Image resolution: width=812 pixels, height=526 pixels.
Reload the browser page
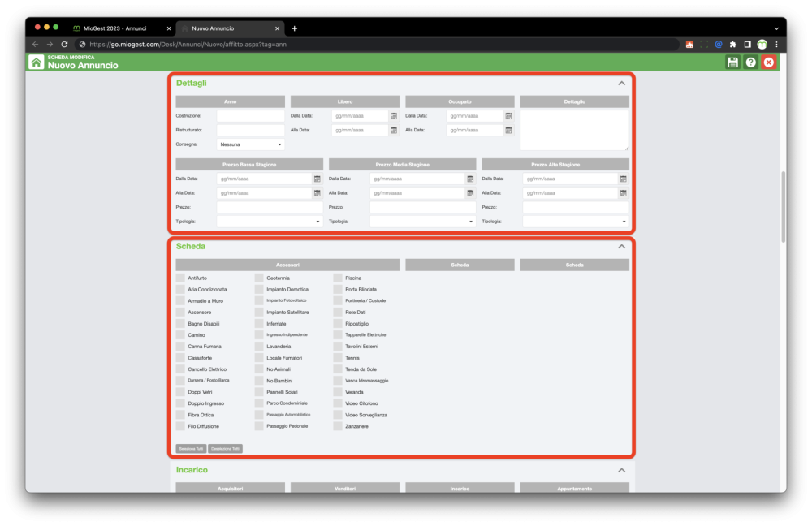pos(64,45)
